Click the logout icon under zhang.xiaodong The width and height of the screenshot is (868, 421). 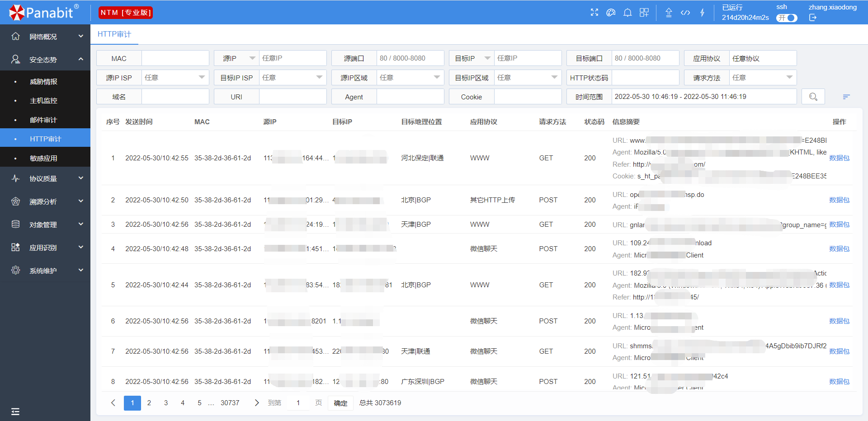click(x=813, y=18)
